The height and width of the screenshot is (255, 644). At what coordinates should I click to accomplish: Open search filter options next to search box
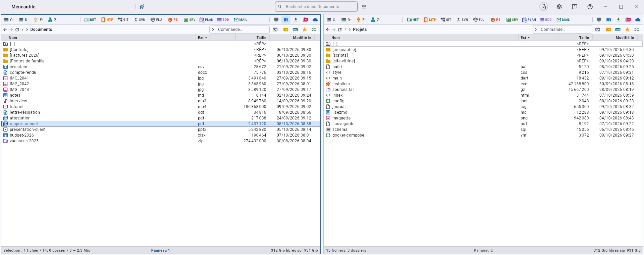pyautogui.click(x=364, y=7)
